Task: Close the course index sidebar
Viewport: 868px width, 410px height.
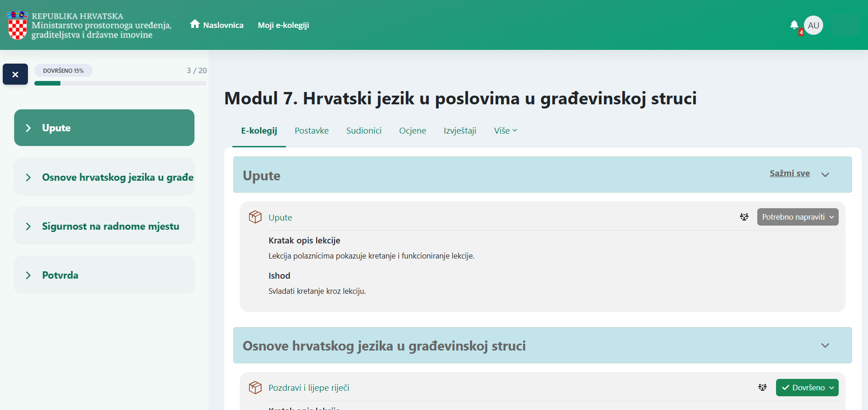Action: pos(15,74)
